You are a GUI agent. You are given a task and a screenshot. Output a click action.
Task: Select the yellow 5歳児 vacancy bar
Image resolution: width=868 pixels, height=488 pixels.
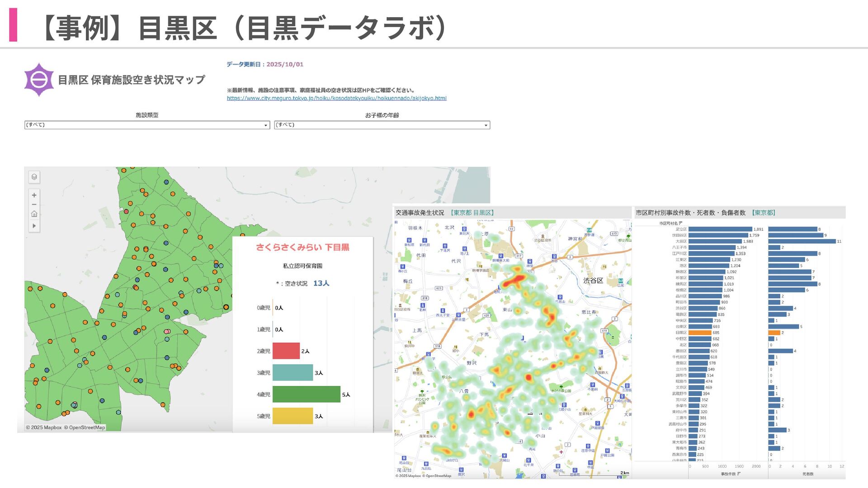[x=292, y=416]
